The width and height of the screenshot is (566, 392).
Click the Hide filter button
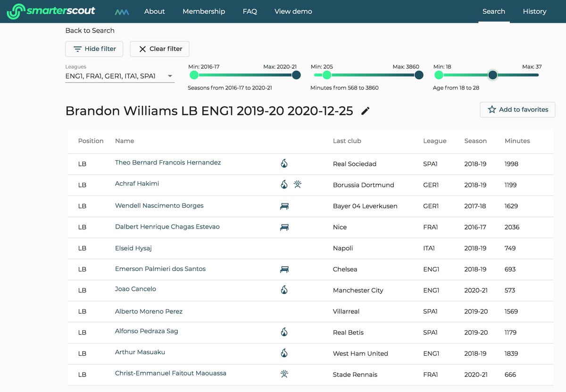coord(94,49)
